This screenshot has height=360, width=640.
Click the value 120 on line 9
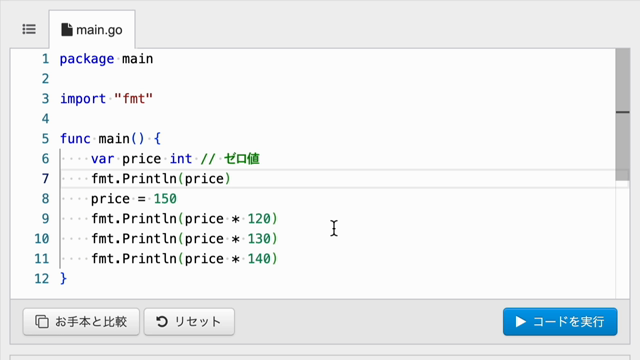(x=259, y=219)
